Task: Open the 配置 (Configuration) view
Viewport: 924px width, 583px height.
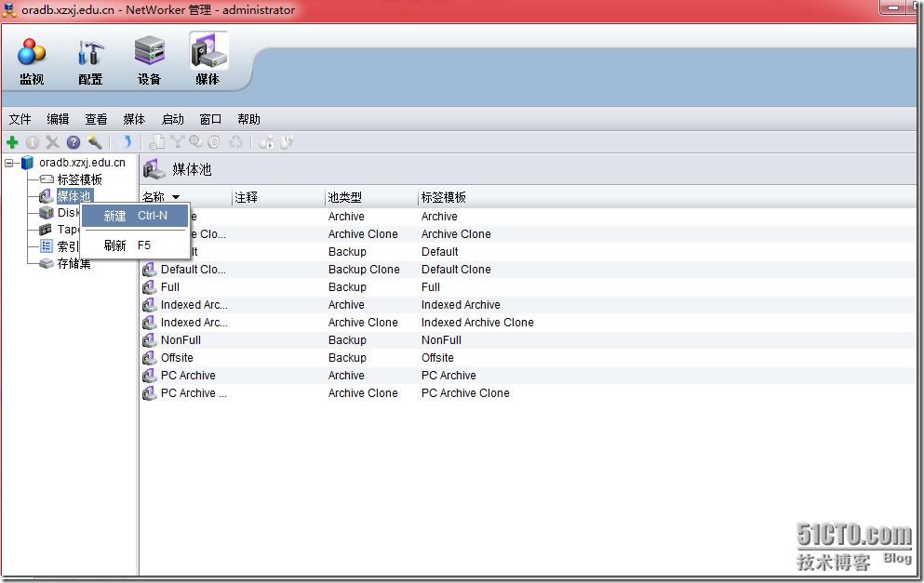Action: pyautogui.click(x=90, y=61)
